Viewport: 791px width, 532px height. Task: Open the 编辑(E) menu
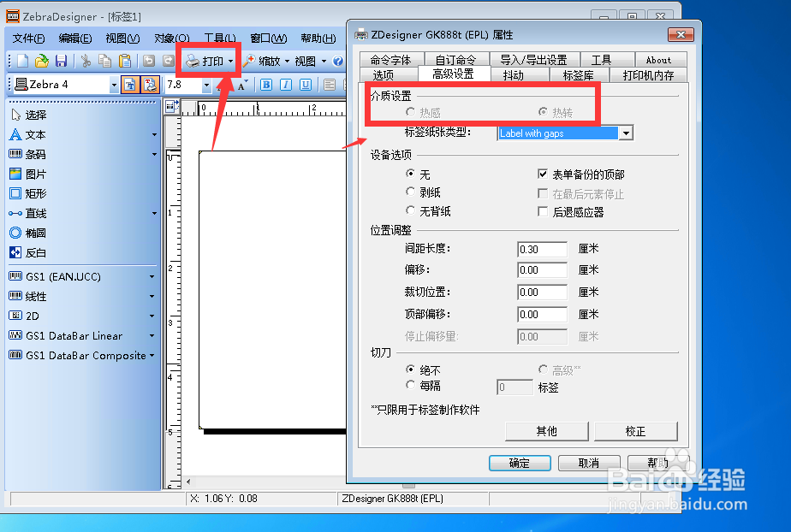coord(75,38)
